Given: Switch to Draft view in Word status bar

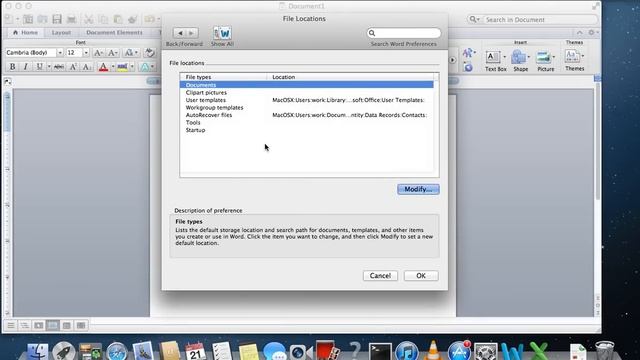Looking at the screenshot, I should 11,325.
